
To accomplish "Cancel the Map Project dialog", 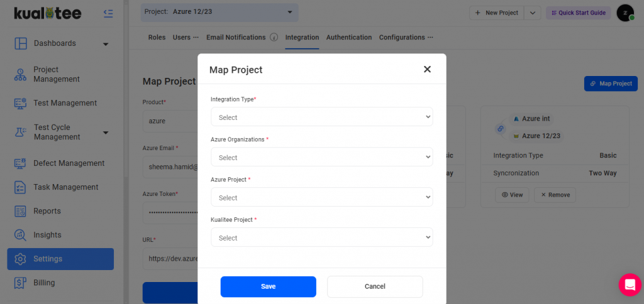I will pyautogui.click(x=375, y=287).
